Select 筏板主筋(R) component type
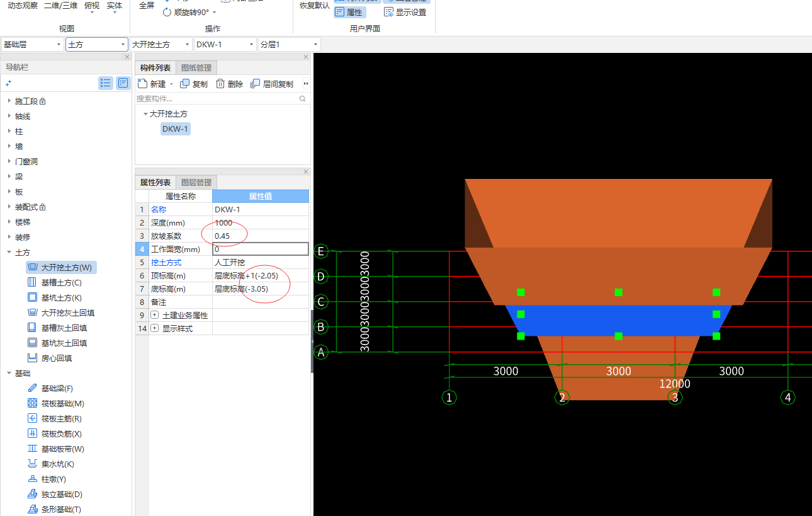This screenshot has width=812, height=516. (x=54, y=419)
